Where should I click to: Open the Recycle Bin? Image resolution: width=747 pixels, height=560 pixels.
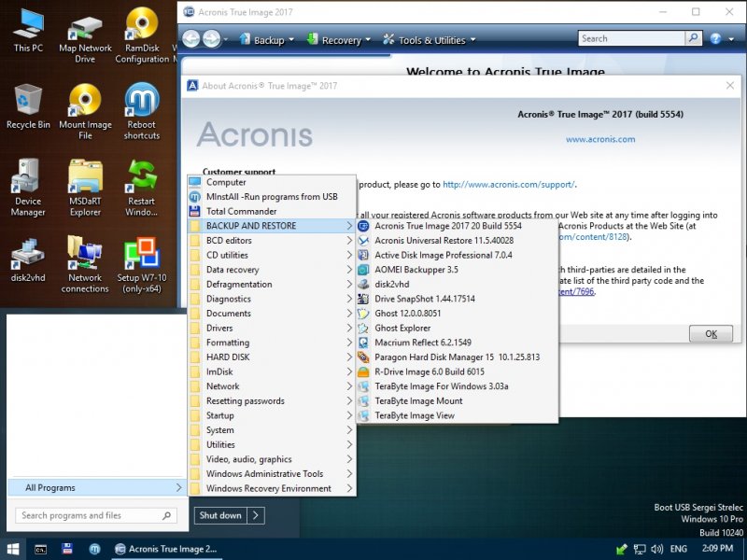point(28,106)
